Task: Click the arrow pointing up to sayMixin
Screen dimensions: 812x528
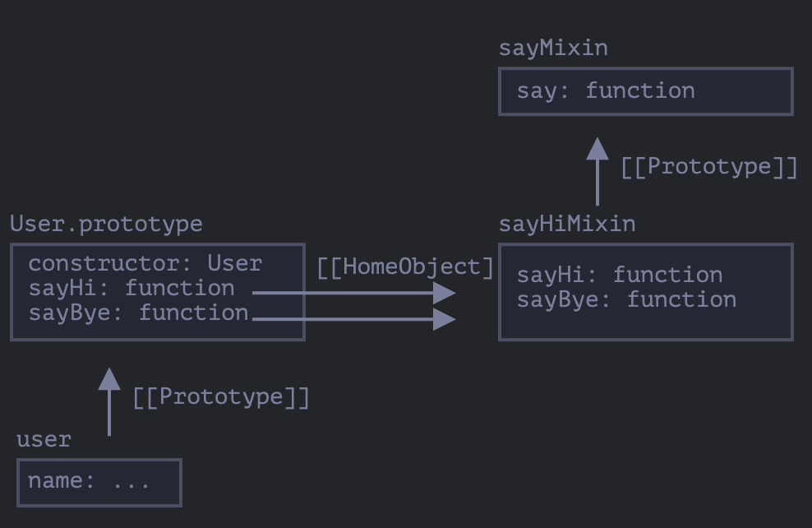Action: tap(597, 171)
